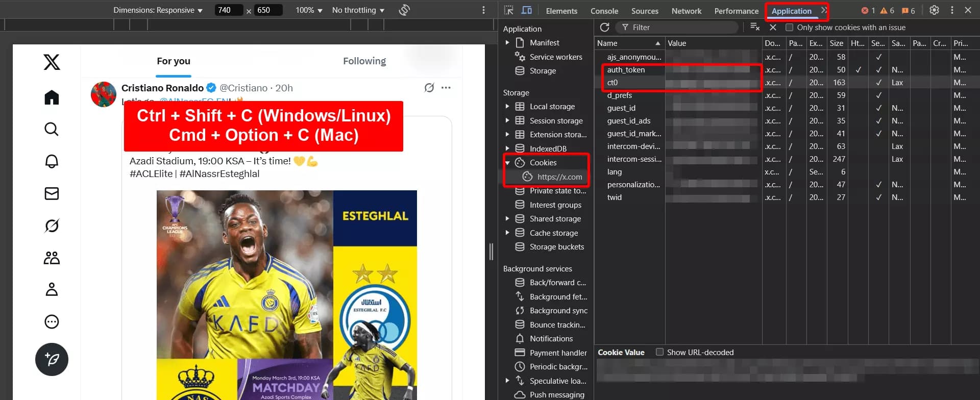The image size is (980, 400).
Task: Switch to Performance tab
Action: [x=736, y=11]
